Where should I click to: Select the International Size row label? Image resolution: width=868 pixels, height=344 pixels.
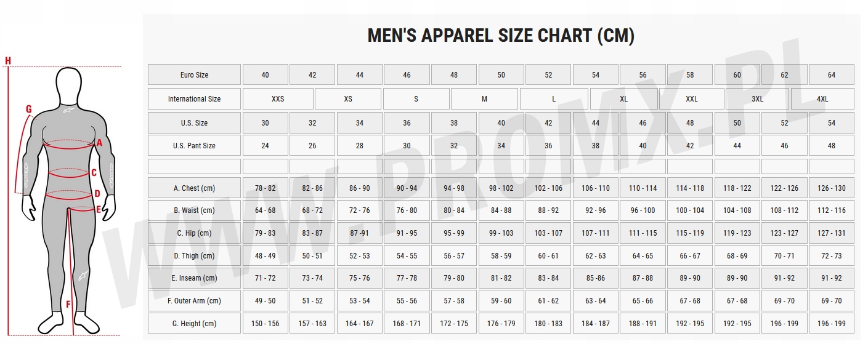pos(194,99)
